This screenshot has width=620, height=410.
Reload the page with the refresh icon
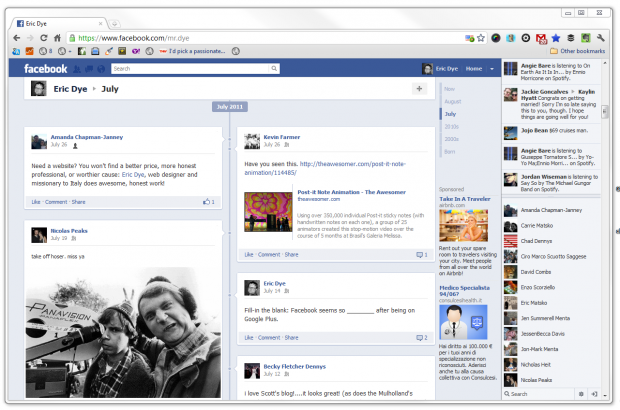[43, 38]
